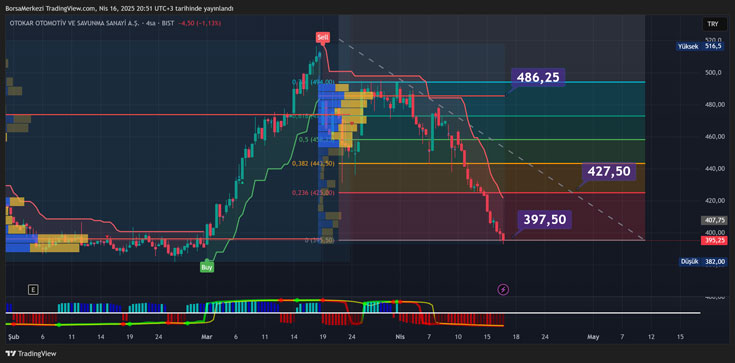
Task: Click the purple lightning bolt event icon
Action: click(x=503, y=290)
